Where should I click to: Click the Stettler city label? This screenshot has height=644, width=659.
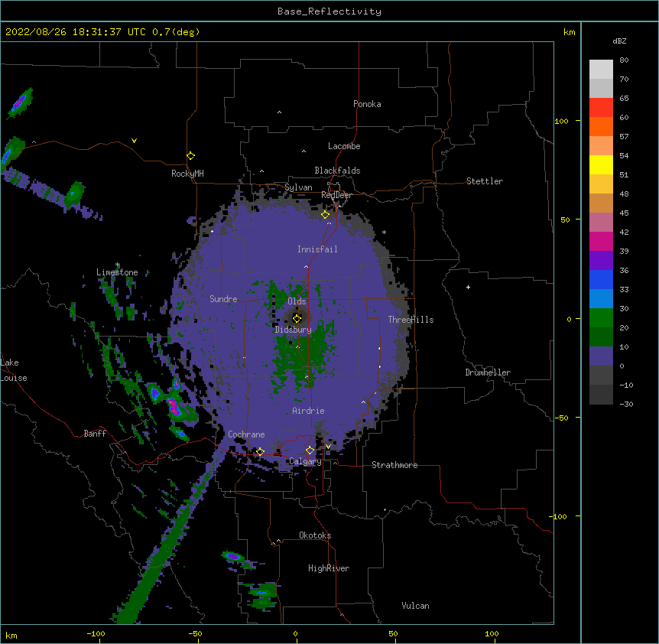pos(485,181)
